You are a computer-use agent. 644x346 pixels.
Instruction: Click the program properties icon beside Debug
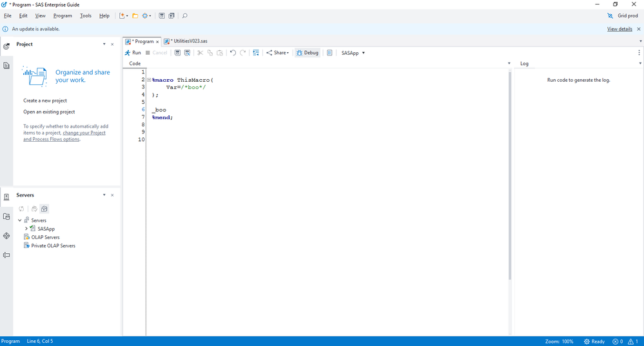[329, 53]
